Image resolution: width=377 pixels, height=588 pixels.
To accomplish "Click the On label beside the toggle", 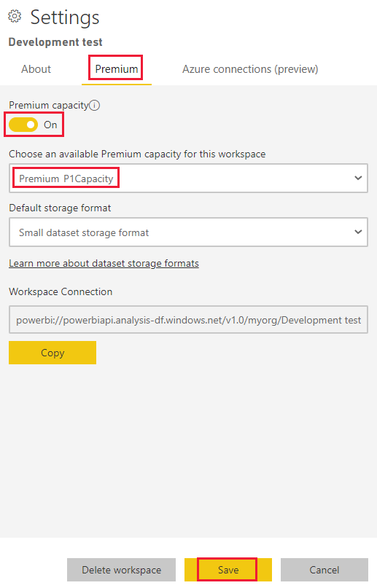I will coord(50,125).
